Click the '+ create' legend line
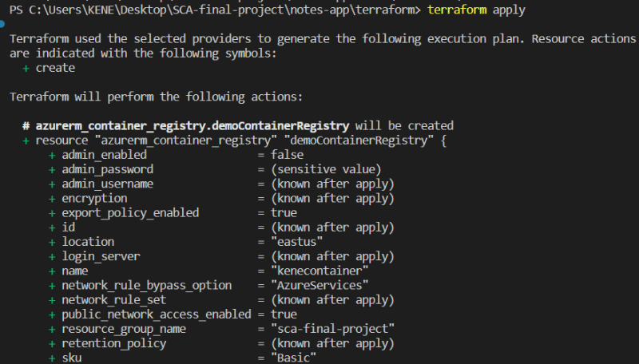The image size is (639, 364). click(x=49, y=68)
